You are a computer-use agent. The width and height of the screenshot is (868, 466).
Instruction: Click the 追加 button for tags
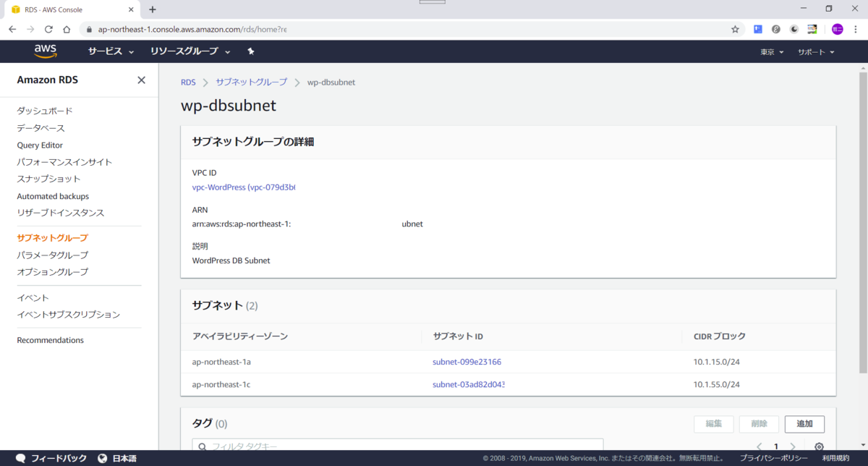[804, 424]
